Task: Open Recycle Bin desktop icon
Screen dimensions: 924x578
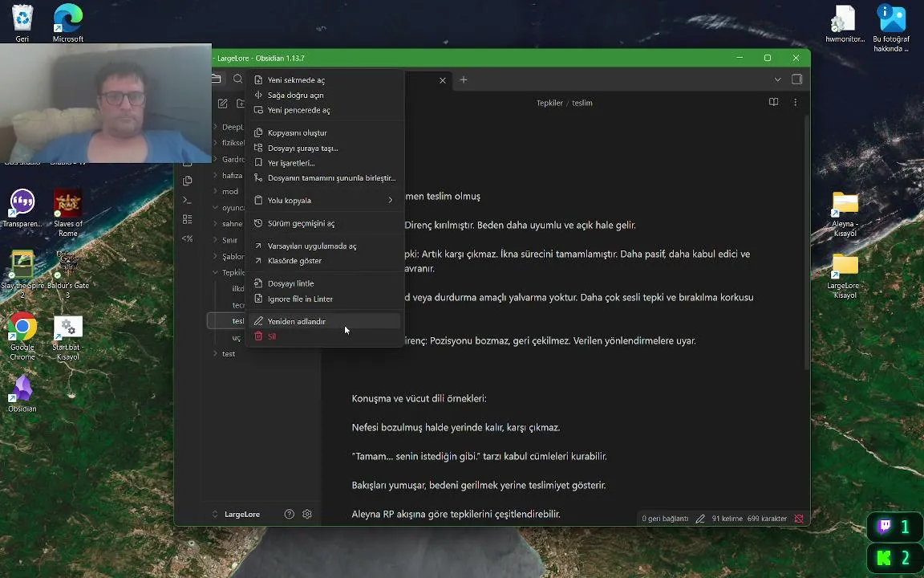Action: (x=22, y=23)
